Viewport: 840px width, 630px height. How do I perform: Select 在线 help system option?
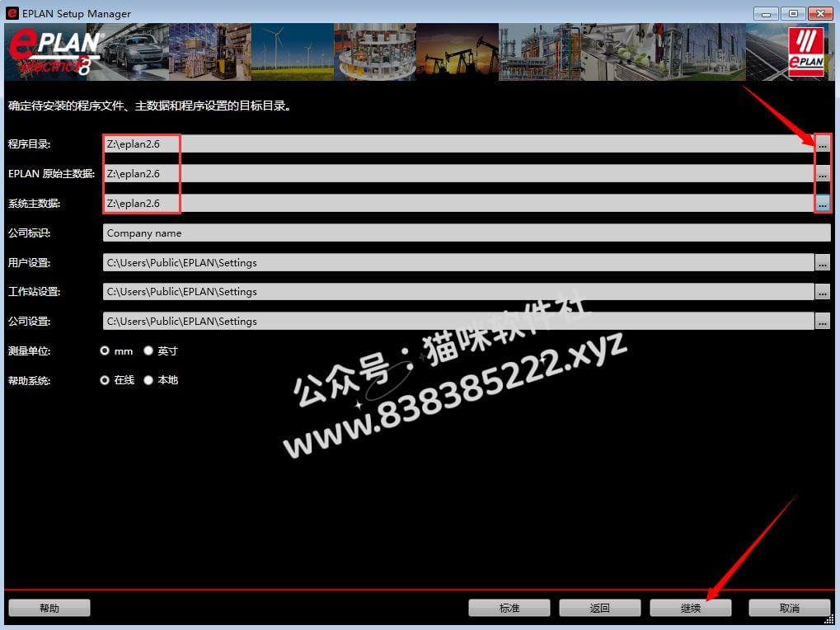[x=105, y=380]
